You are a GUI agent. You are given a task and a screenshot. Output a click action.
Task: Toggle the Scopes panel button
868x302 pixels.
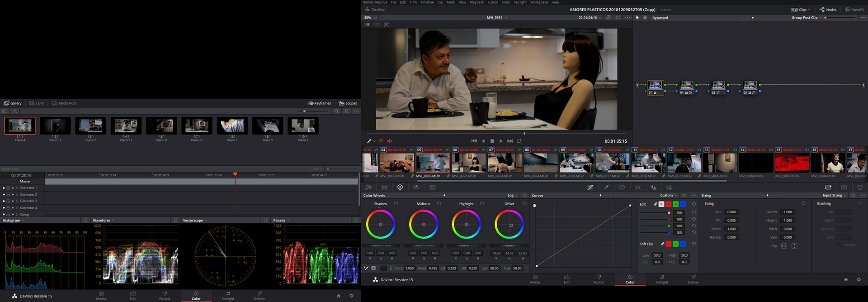click(x=348, y=103)
